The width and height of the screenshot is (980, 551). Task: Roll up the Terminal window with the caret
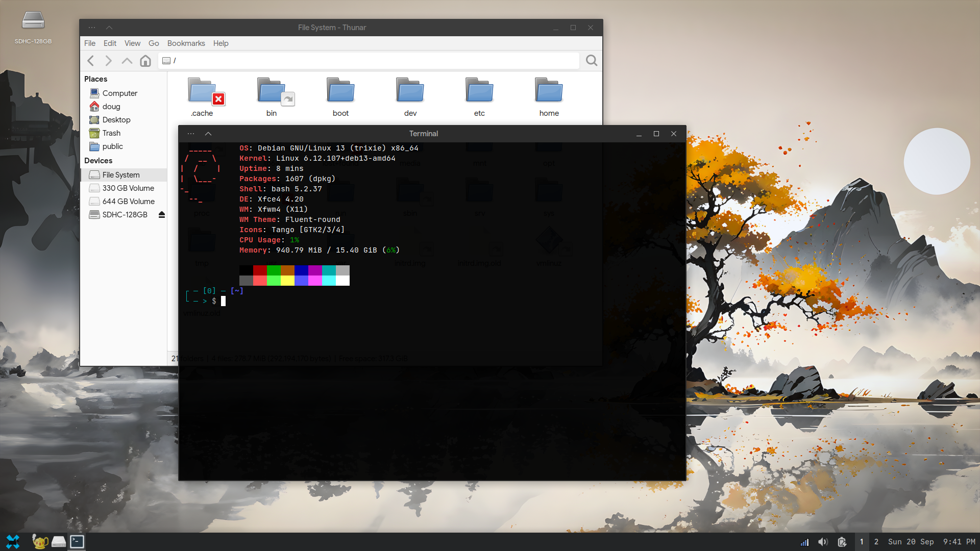click(208, 134)
